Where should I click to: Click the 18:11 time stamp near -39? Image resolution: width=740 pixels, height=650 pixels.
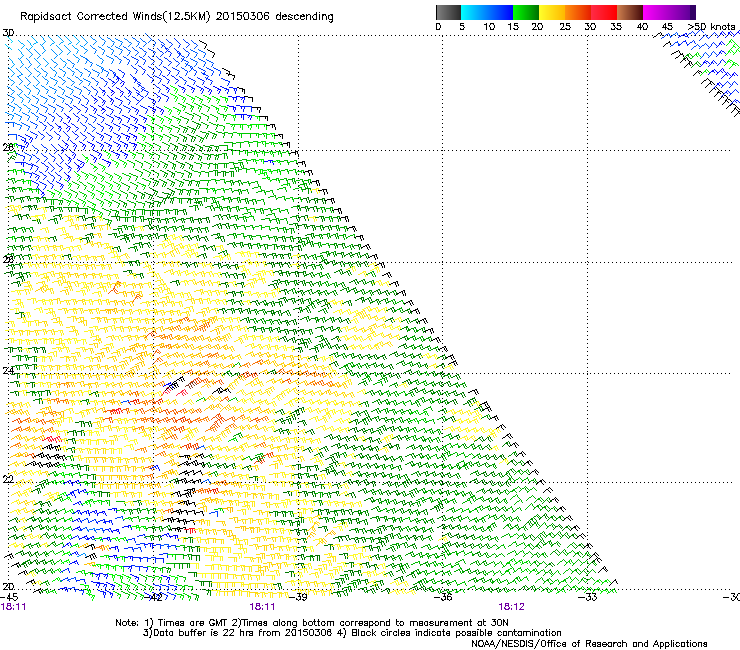click(x=262, y=607)
